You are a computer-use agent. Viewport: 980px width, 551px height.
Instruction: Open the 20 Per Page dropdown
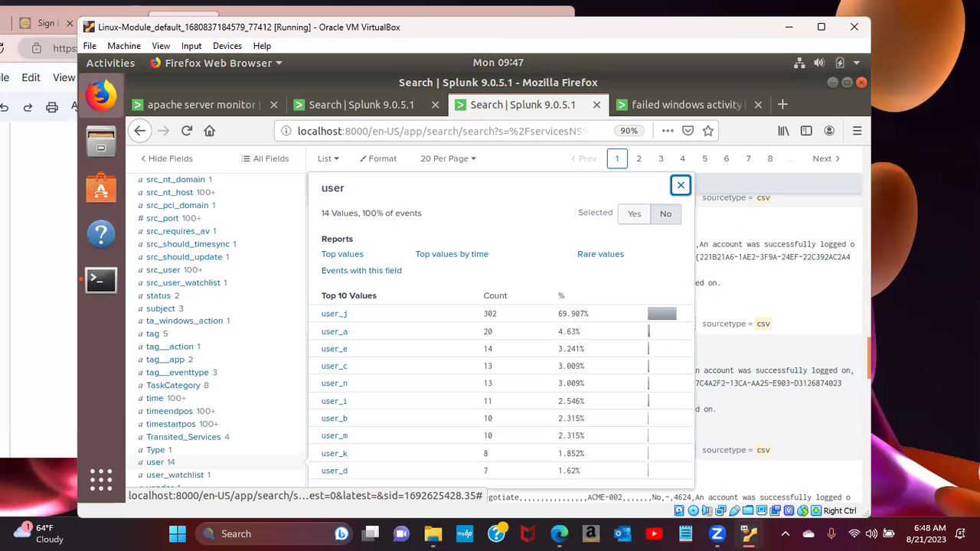pyautogui.click(x=448, y=158)
